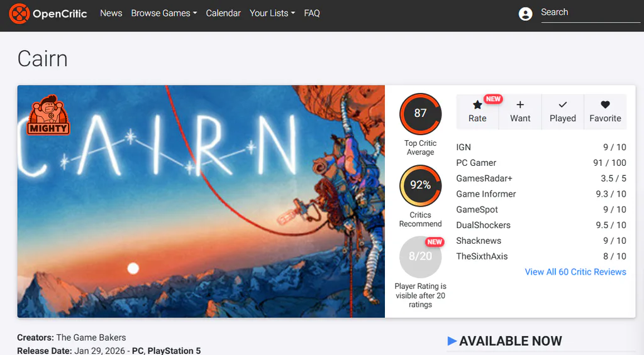644x355 pixels.
Task: Open the Calendar page
Action: pyautogui.click(x=223, y=13)
